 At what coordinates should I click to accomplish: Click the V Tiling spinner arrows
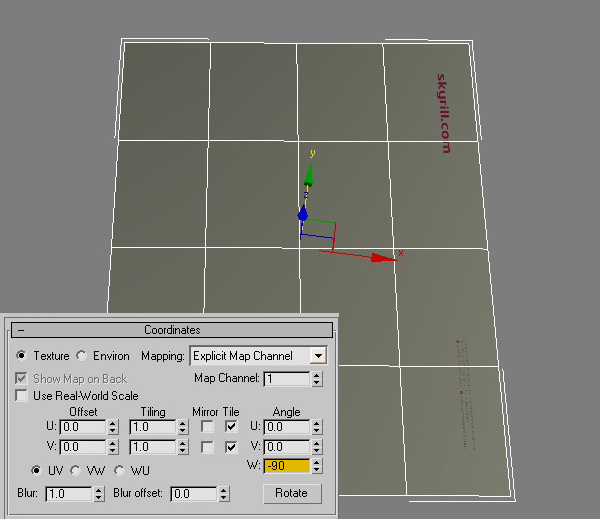(182, 447)
